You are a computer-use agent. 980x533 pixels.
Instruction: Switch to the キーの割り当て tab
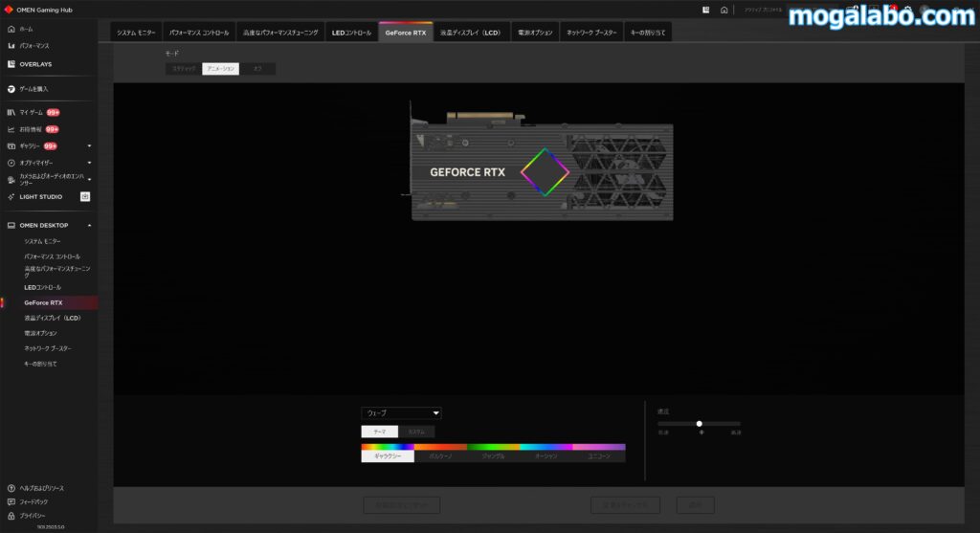tap(648, 33)
